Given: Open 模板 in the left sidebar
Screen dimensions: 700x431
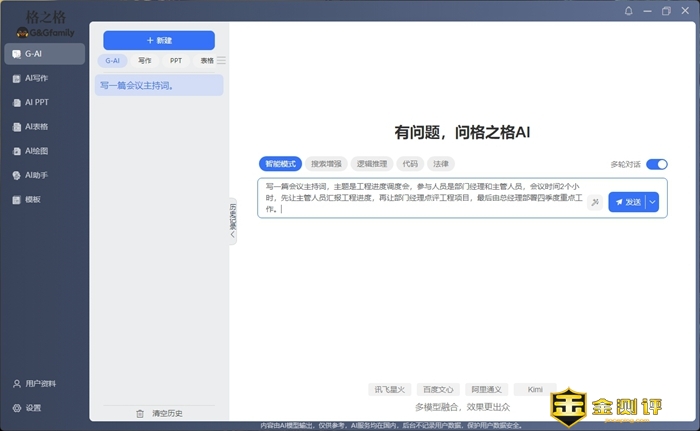Looking at the screenshot, I should (x=32, y=200).
